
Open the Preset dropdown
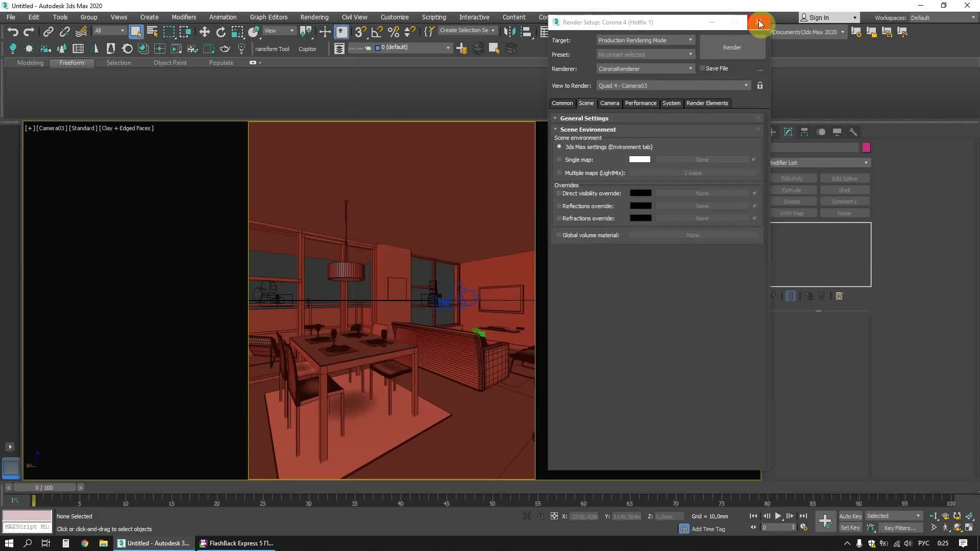pos(645,55)
